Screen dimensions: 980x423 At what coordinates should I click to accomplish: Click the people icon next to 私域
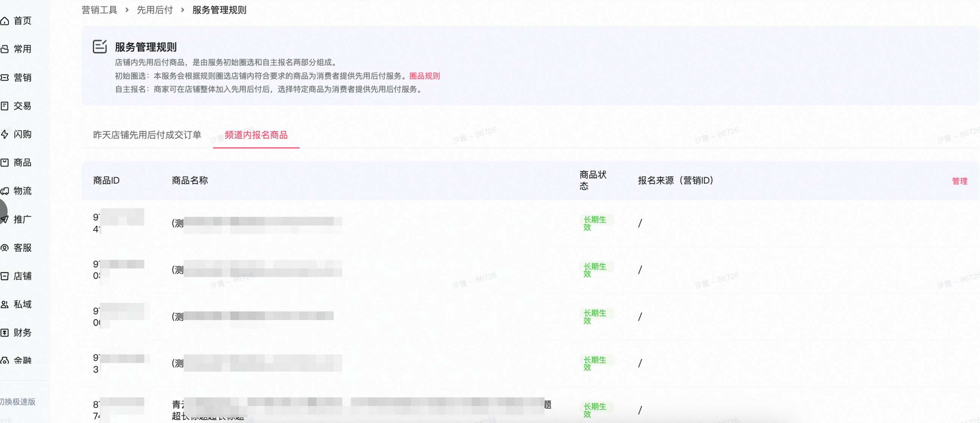point(5,305)
